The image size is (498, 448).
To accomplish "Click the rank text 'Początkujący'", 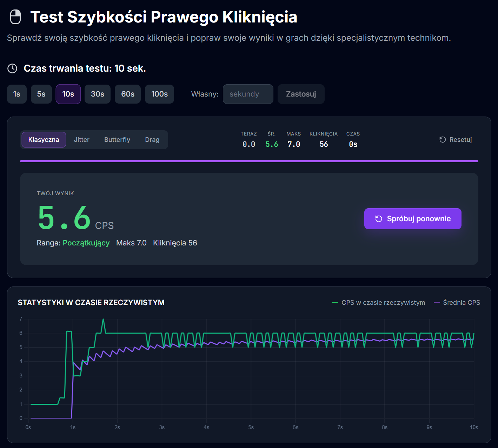I will pos(86,243).
